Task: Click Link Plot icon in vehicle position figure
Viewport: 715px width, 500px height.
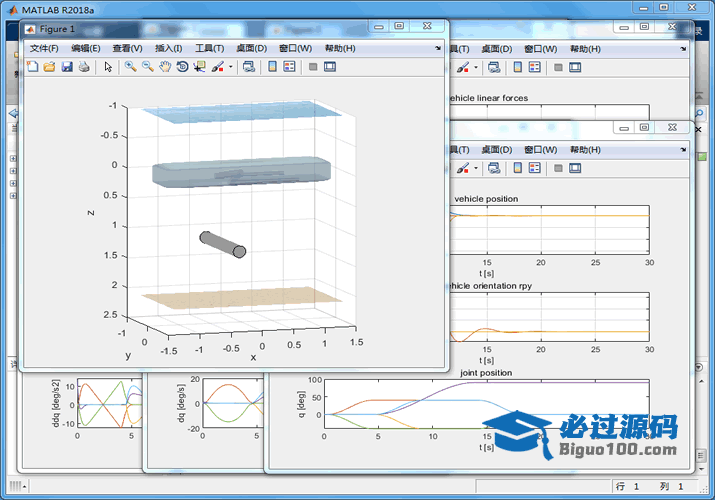Action: coord(494,168)
